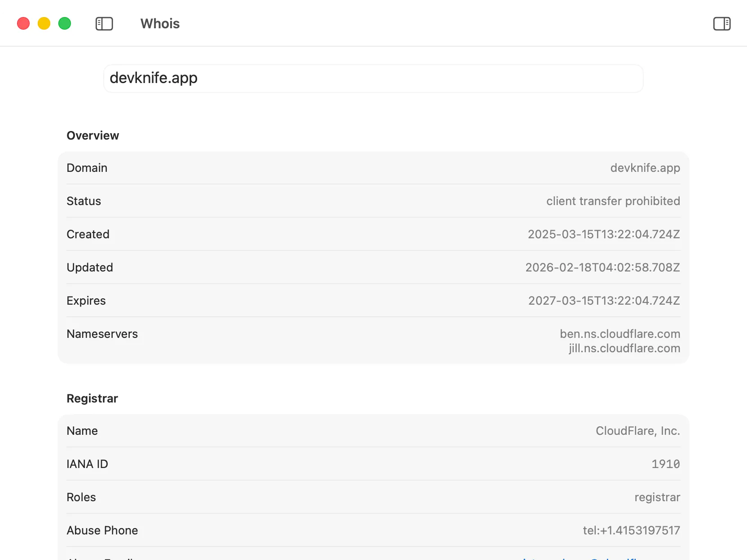Toggle the sidebar with the sidebar icon
This screenshot has height=560, width=747.
(104, 24)
